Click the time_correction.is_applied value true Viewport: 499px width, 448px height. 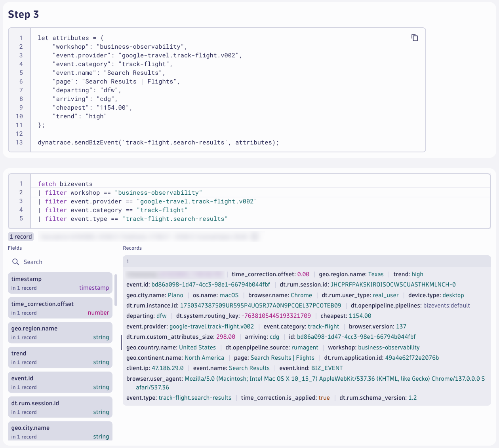coord(324,398)
